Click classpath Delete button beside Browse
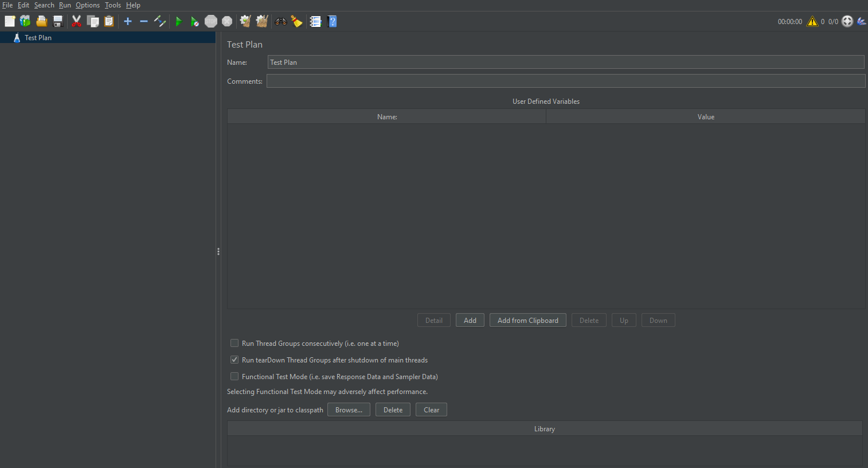This screenshot has height=468, width=868. click(393, 409)
